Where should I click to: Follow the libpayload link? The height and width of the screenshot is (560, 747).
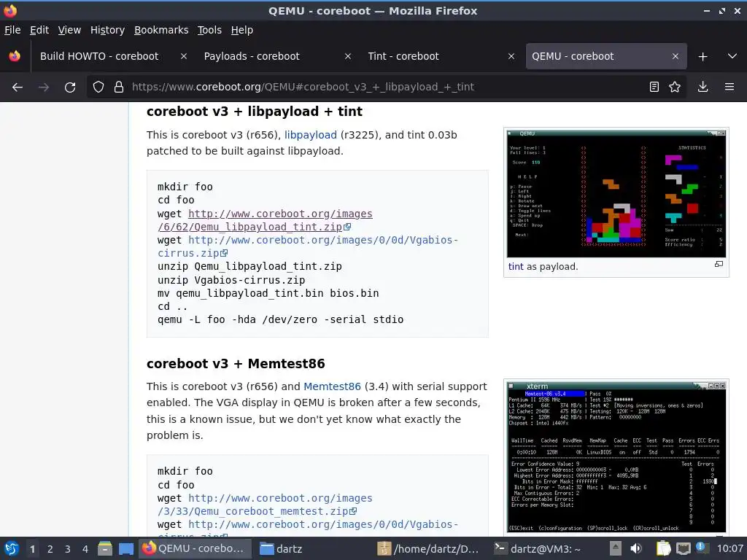[310, 135]
